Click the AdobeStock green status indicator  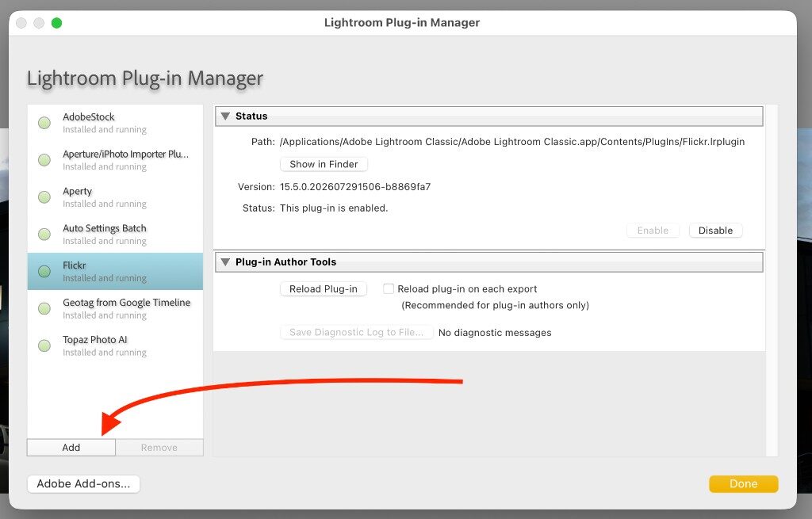tap(44, 123)
